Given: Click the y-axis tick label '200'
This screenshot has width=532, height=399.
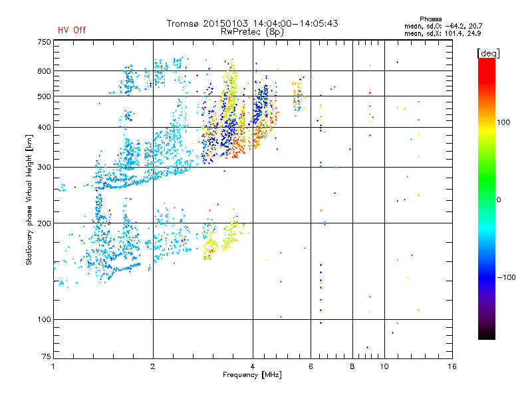Looking at the screenshot, I should pyautogui.click(x=44, y=223).
